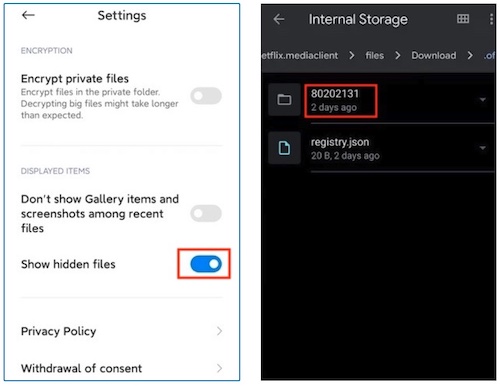Open folder named 80202131

click(x=382, y=100)
